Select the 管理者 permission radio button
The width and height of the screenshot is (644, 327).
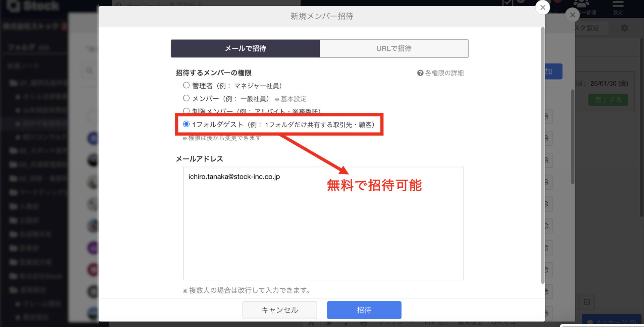pos(186,85)
